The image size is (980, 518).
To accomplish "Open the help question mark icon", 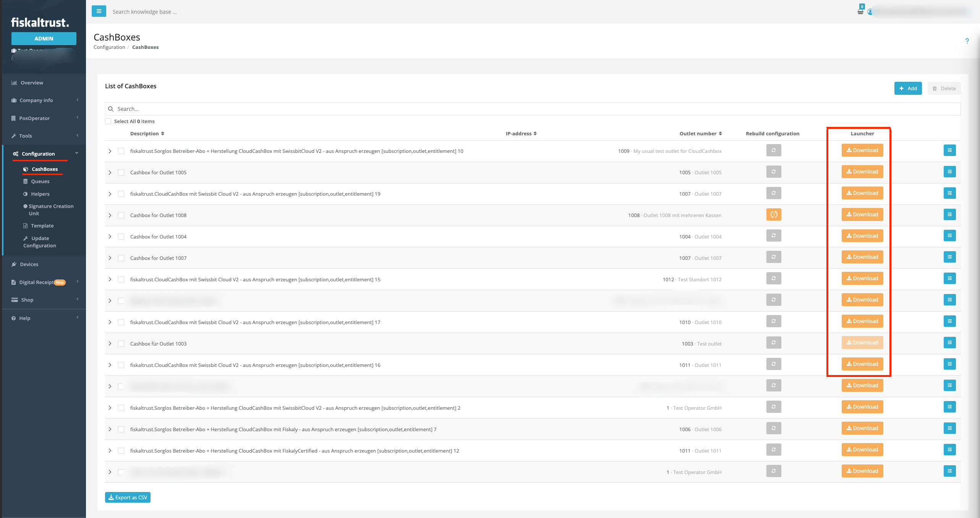I will click(x=967, y=41).
